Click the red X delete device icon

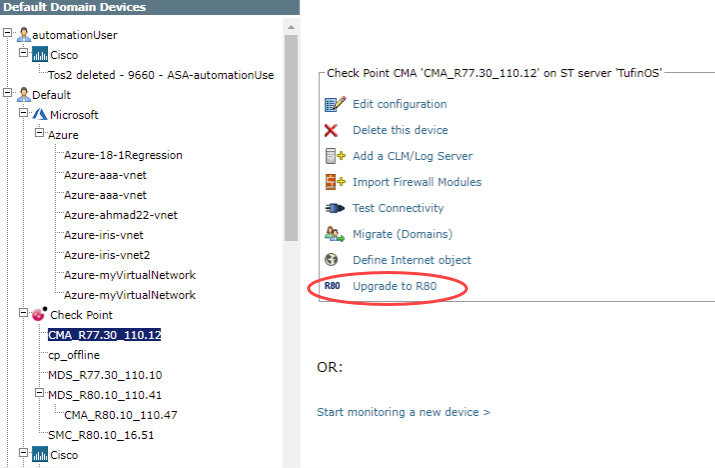coord(332,130)
